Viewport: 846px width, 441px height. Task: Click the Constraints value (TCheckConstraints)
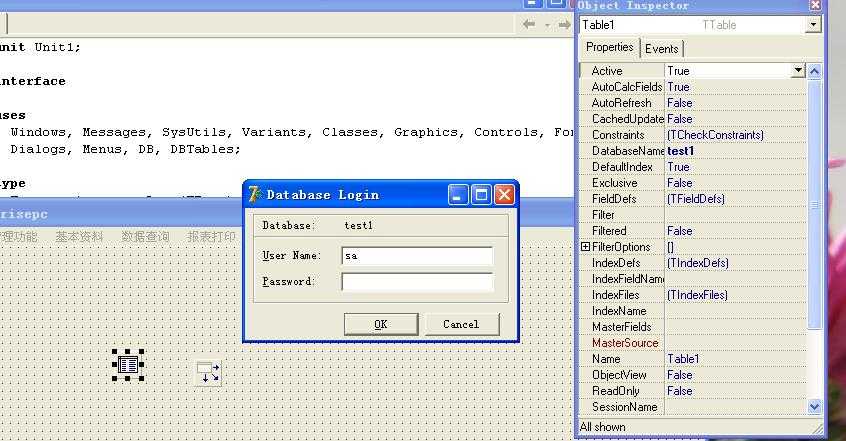click(x=715, y=135)
